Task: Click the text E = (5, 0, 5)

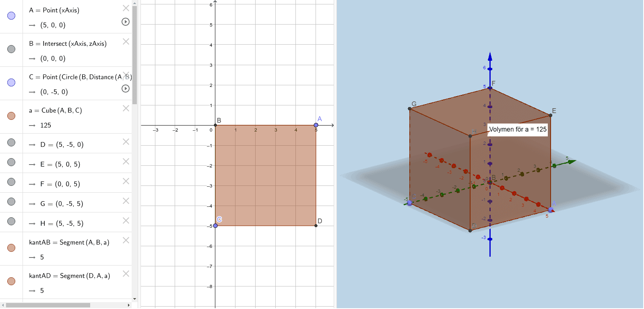Action: pos(60,164)
